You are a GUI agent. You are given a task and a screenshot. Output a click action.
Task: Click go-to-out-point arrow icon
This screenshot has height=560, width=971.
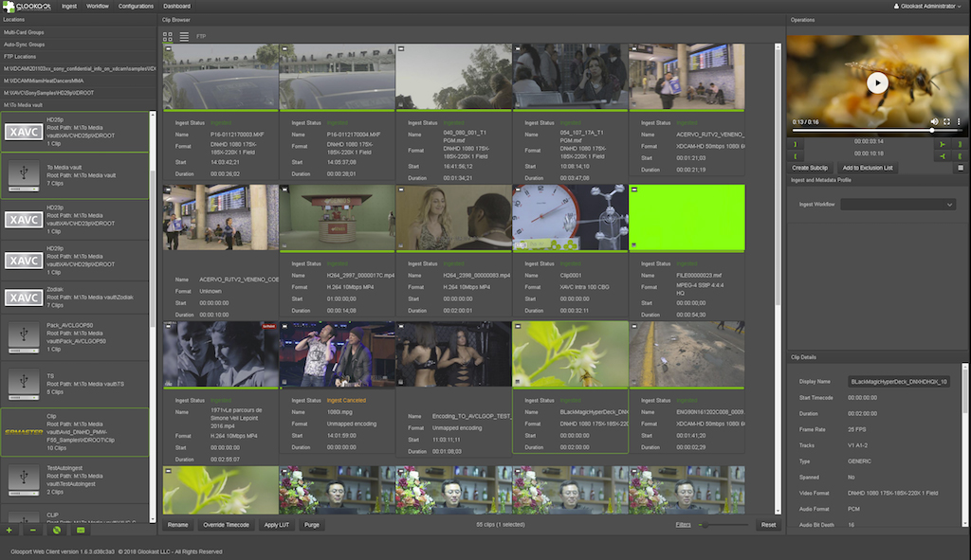pos(942,156)
